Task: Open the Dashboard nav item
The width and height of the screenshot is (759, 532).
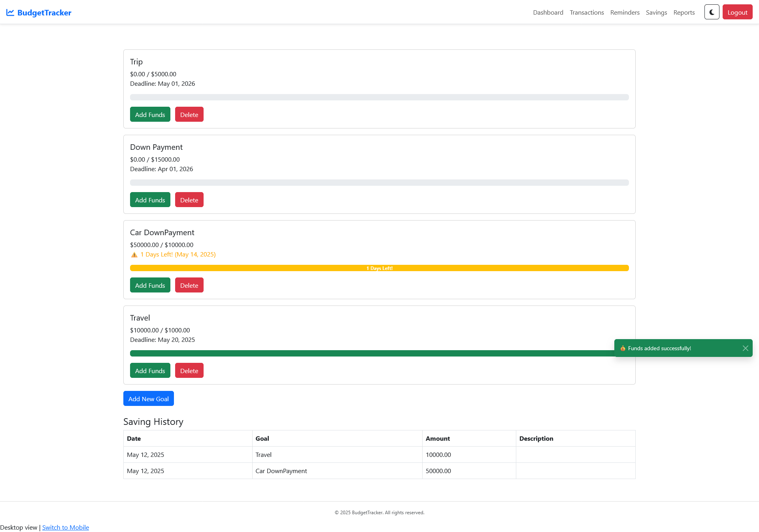Action: 548,13
